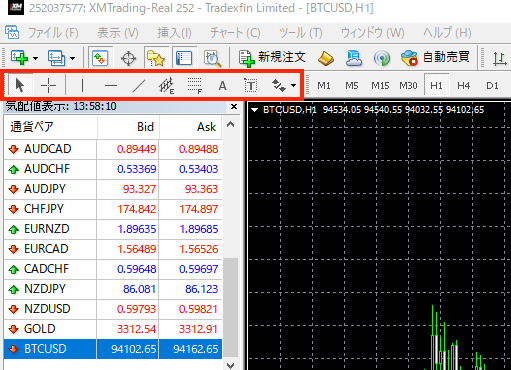Click the Profiles icon
The image size is (511, 370).
click(56, 58)
